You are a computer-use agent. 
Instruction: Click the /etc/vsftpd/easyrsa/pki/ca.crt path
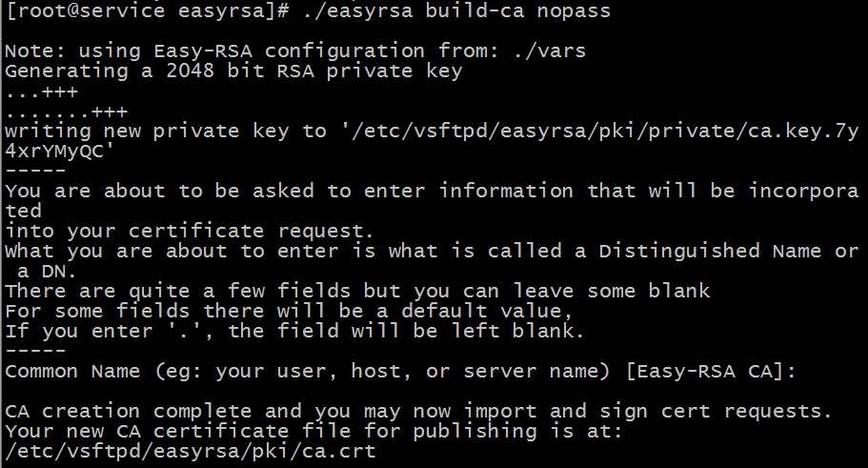click(x=191, y=451)
